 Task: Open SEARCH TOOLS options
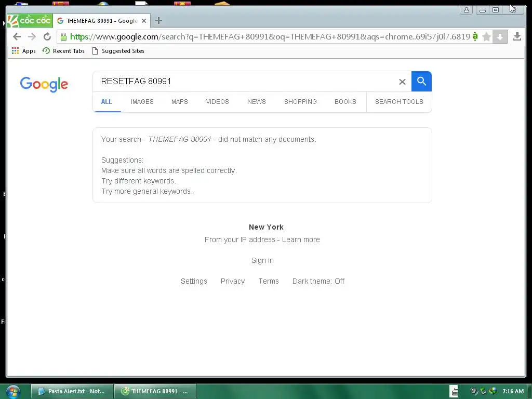click(x=399, y=102)
